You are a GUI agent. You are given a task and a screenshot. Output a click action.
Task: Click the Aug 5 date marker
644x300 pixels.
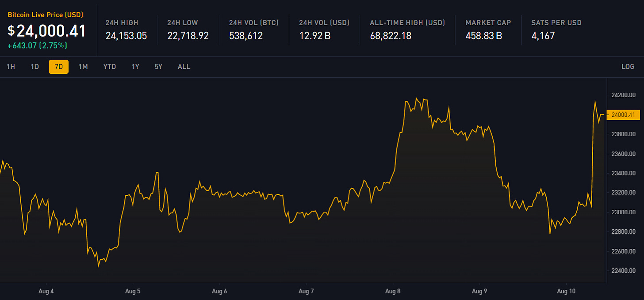tap(133, 292)
